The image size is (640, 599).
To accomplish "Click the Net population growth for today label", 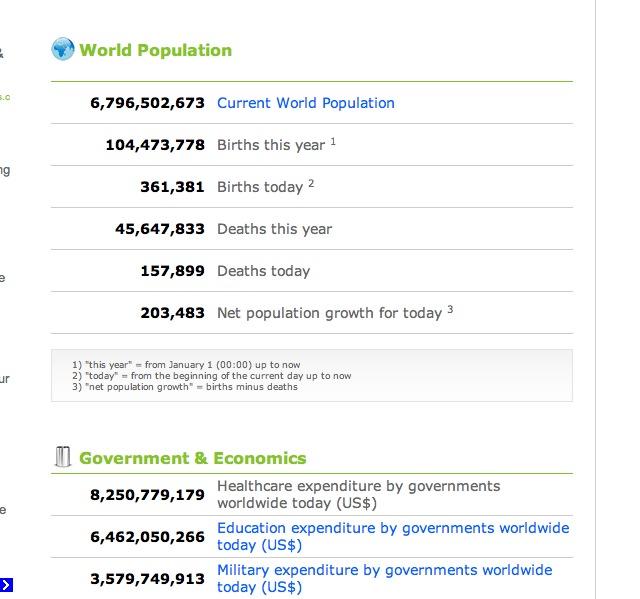I will click(x=329, y=313).
